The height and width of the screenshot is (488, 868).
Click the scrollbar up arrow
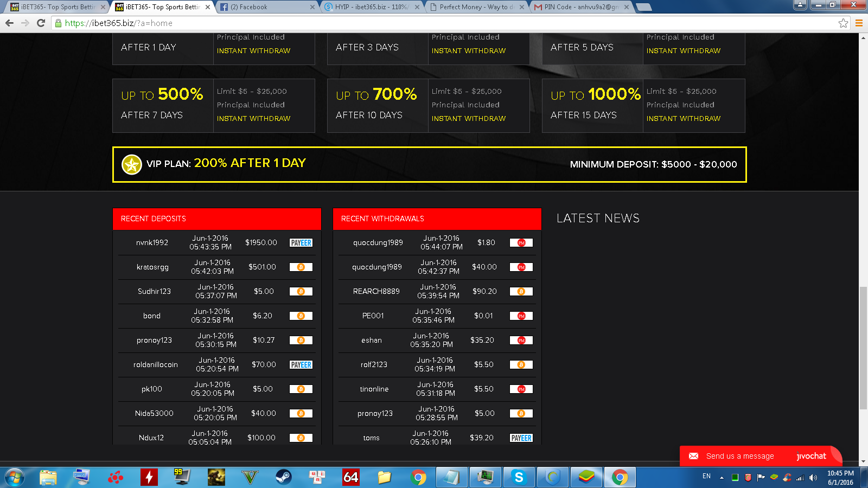pyautogui.click(x=863, y=37)
